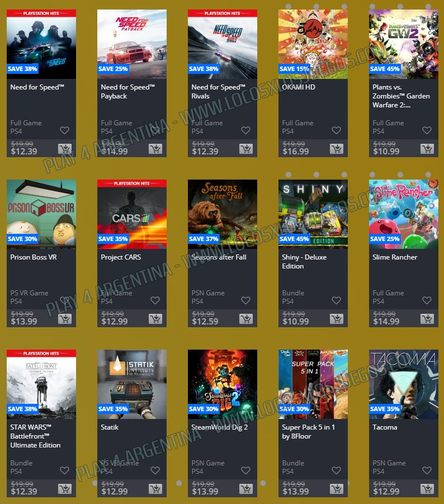Viewport: 444px width, 504px height.
Task: Add OKAMI HD to shopping cart
Action: tap(337, 149)
